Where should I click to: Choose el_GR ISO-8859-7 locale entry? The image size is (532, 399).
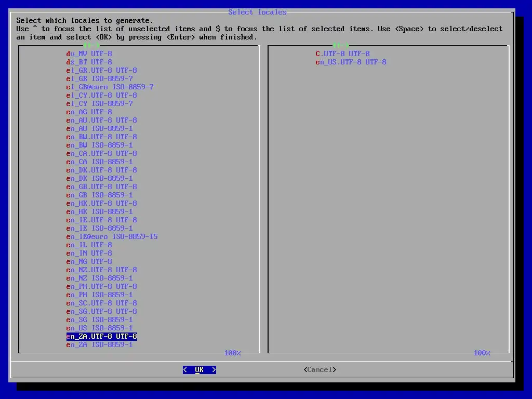coord(100,78)
